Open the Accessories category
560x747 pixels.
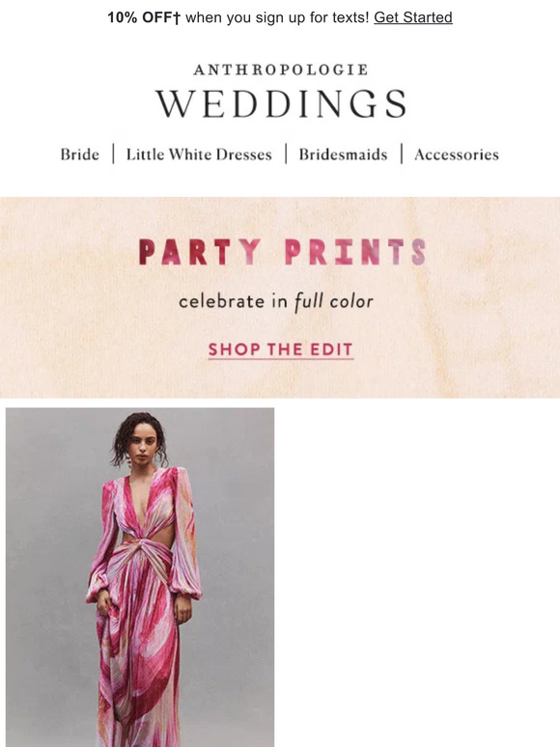tap(457, 154)
